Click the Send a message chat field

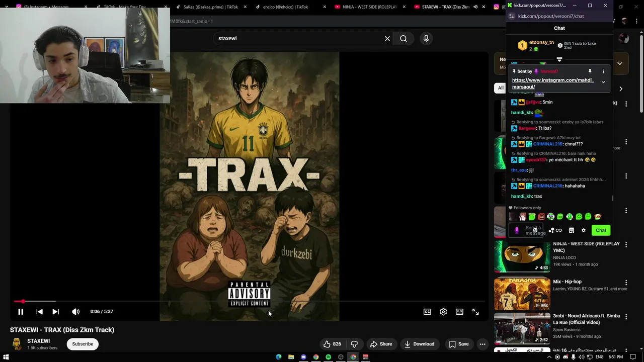click(526, 230)
